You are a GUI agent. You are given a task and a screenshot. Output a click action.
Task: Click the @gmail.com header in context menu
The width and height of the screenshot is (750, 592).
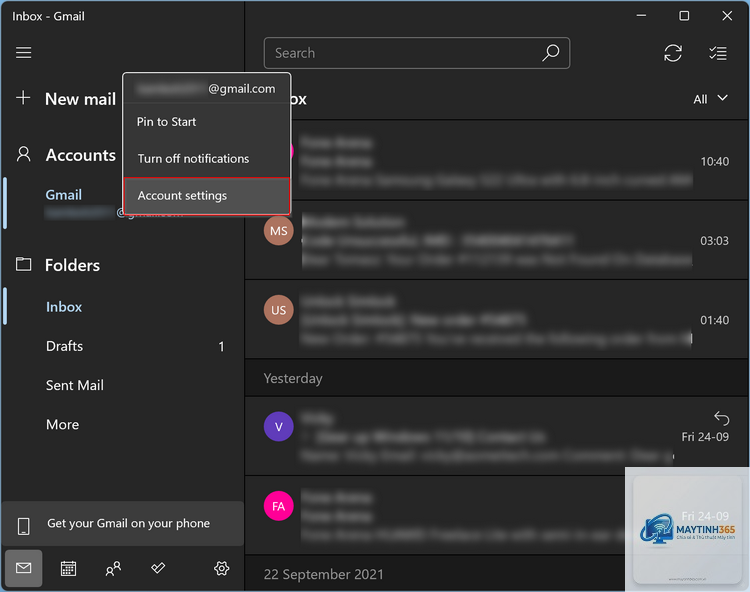point(207,89)
